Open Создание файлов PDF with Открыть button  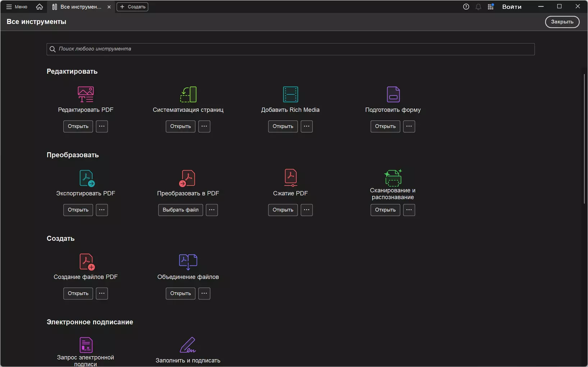(x=78, y=293)
